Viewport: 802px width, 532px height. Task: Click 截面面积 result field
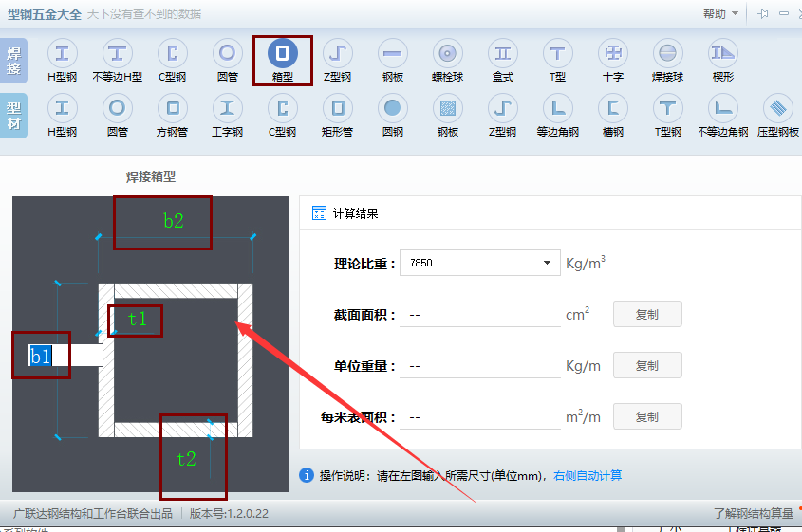pyautogui.click(x=479, y=315)
